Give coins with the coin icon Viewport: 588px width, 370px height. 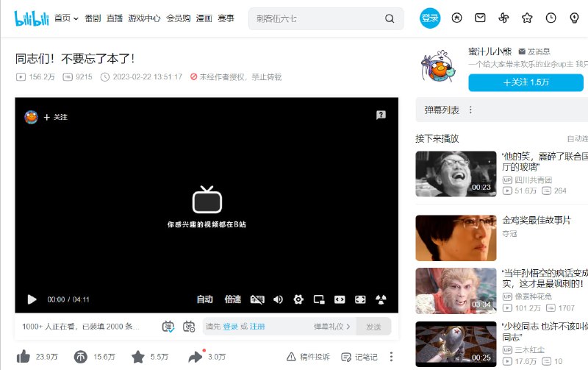[81, 357]
